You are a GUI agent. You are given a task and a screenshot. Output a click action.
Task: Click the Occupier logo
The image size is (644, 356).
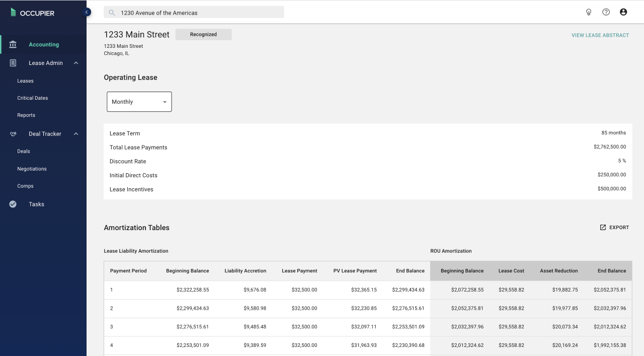coord(32,13)
